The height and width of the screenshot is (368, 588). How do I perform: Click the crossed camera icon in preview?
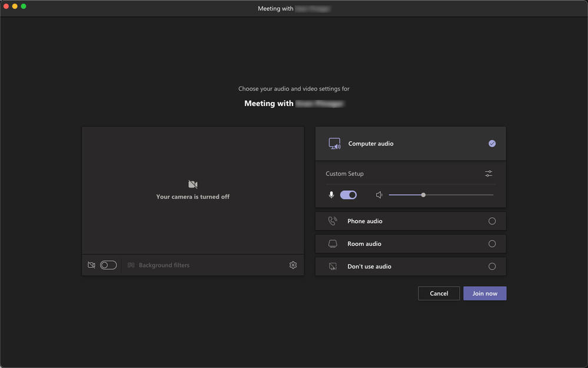tap(192, 184)
